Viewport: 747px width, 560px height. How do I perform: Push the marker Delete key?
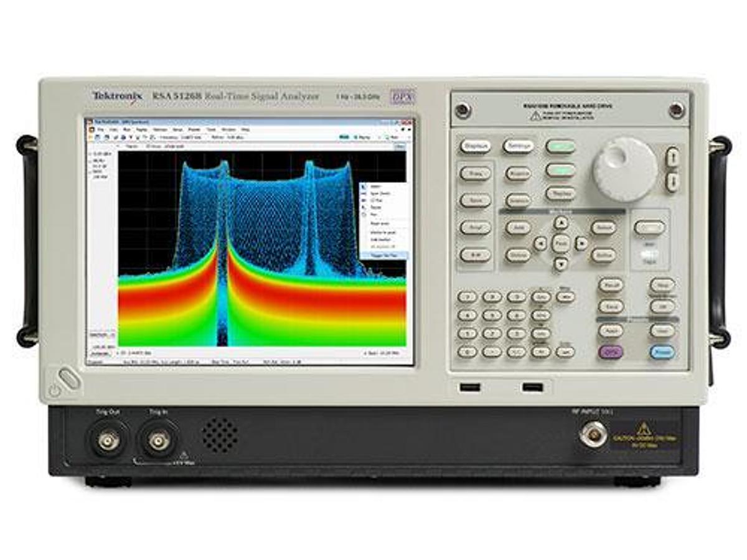(518, 255)
